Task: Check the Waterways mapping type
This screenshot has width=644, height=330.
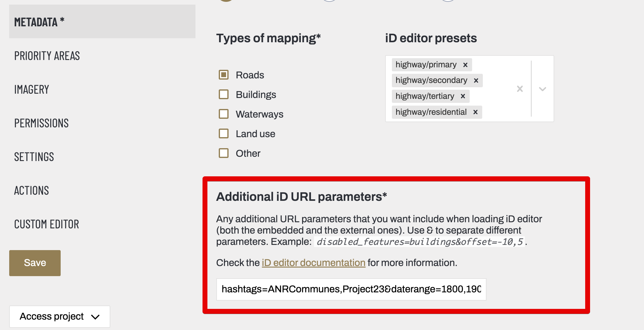Action: (224, 114)
